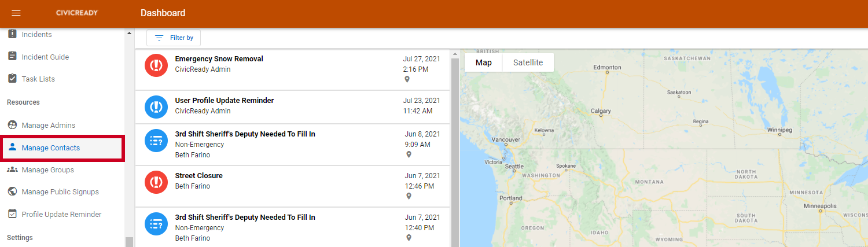Open the Street Closure notification title
Screen dimensions: 868x247
pos(198,176)
